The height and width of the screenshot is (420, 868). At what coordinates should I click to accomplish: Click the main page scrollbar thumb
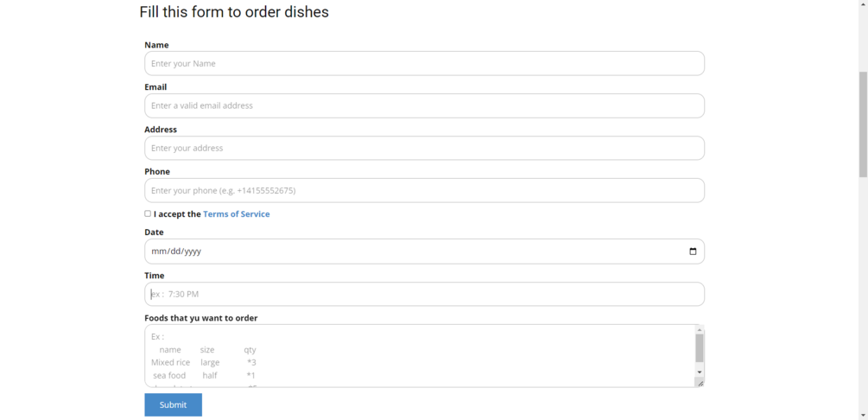click(x=863, y=124)
